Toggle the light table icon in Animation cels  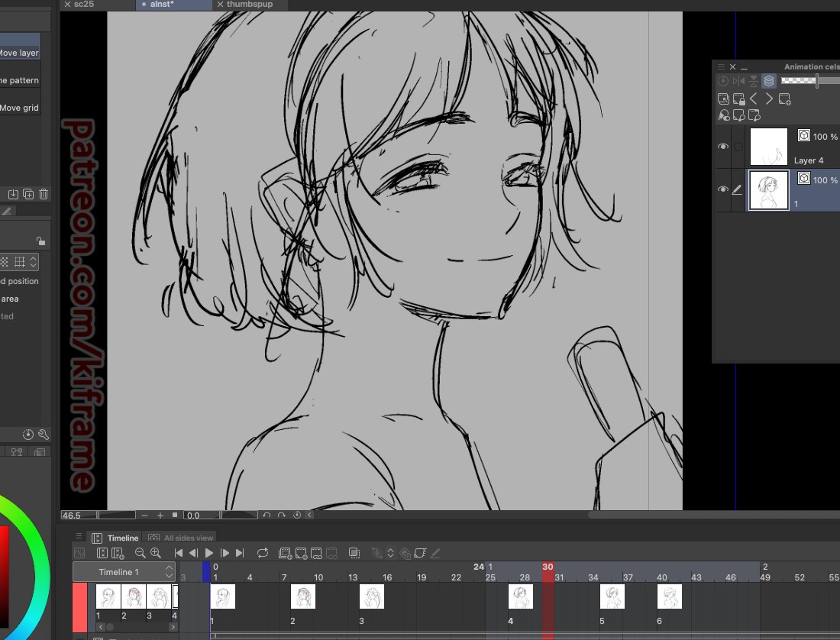point(724,115)
